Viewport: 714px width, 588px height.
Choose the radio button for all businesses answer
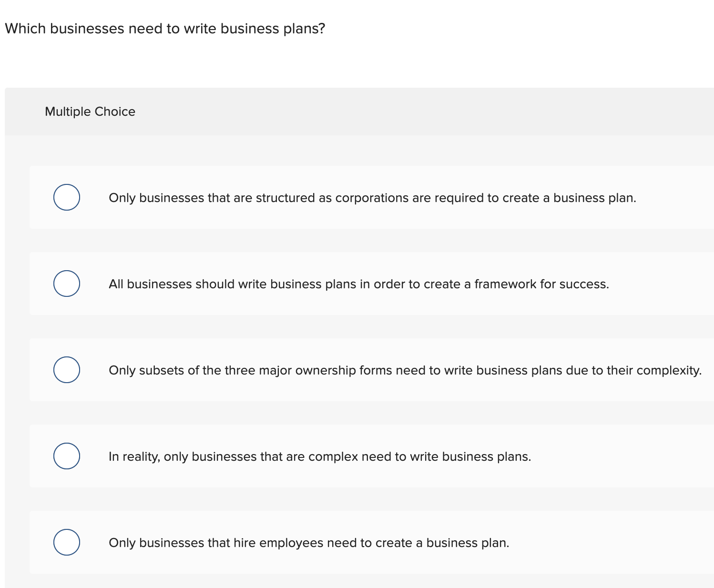tap(67, 284)
